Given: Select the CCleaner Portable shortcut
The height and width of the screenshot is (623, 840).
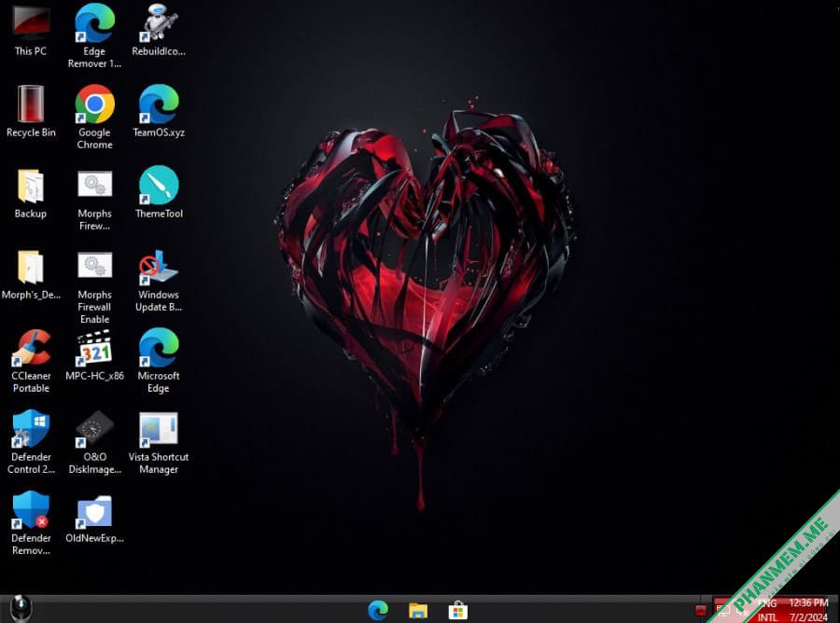Looking at the screenshot, I should click(x=31, y=362).
